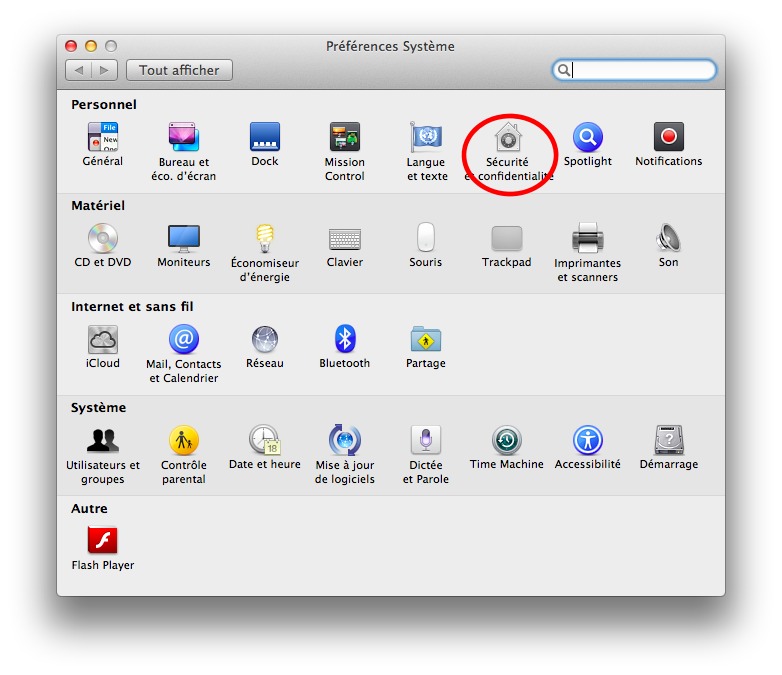The image size is (782, 675).
Task: Open Imprimantes et scanners settings
Action: pyautogui.click(x=587, y=239)
